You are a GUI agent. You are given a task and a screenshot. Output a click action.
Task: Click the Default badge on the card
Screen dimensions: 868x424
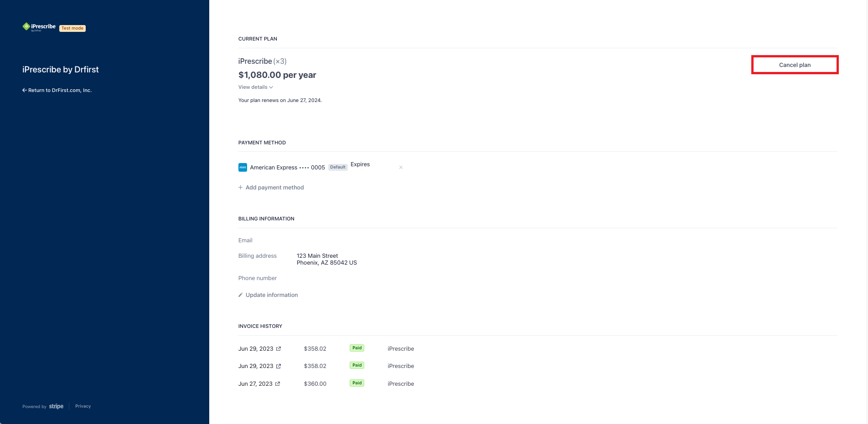coord(338,167)
